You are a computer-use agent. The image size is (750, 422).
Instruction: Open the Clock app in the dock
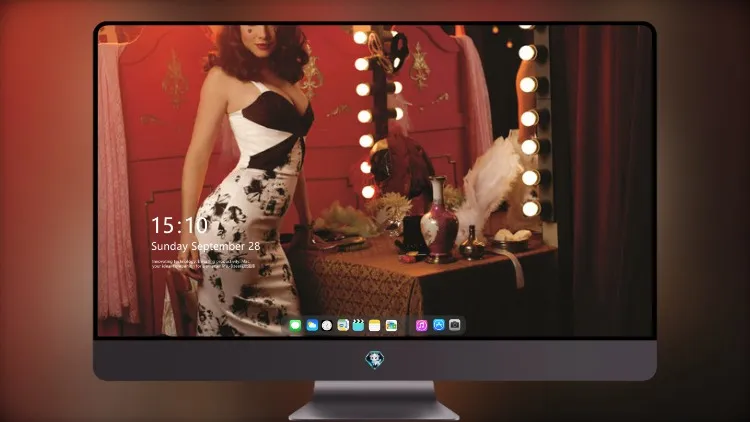(x=327, y=325)
